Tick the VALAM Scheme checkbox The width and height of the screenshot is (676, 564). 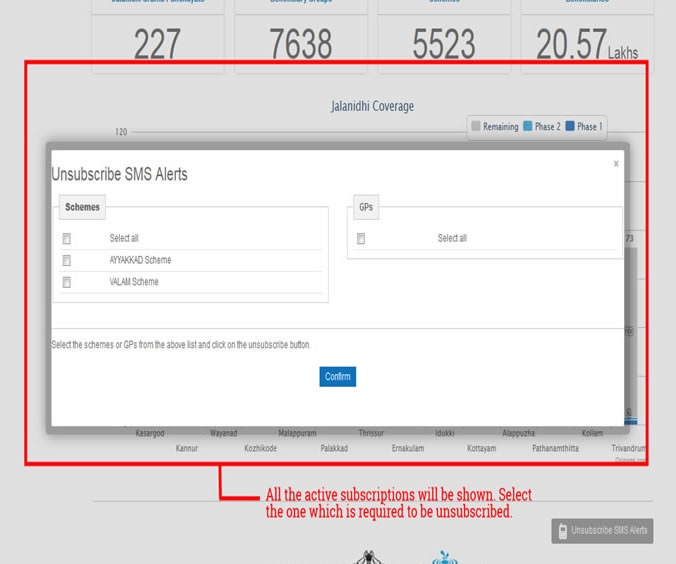(x=67, y=283)
